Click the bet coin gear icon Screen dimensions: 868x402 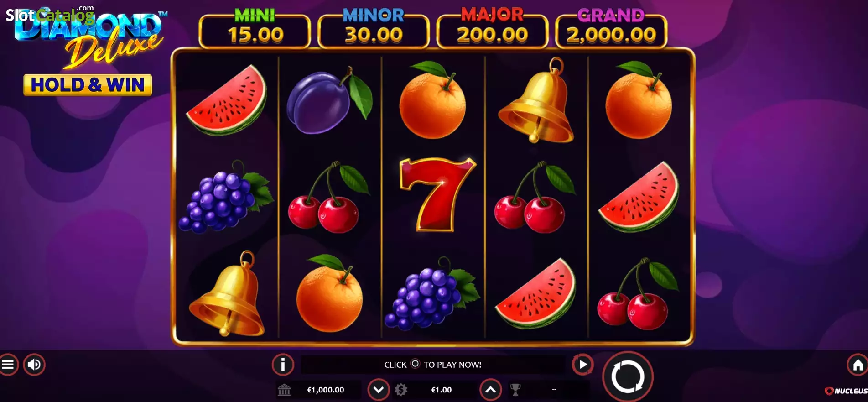[x=401, y=390]
